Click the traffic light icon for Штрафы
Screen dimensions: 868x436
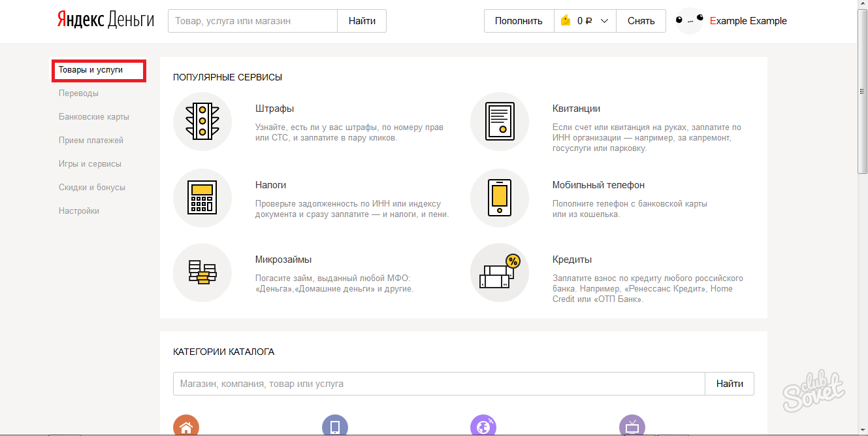click(x=202, y=122)
